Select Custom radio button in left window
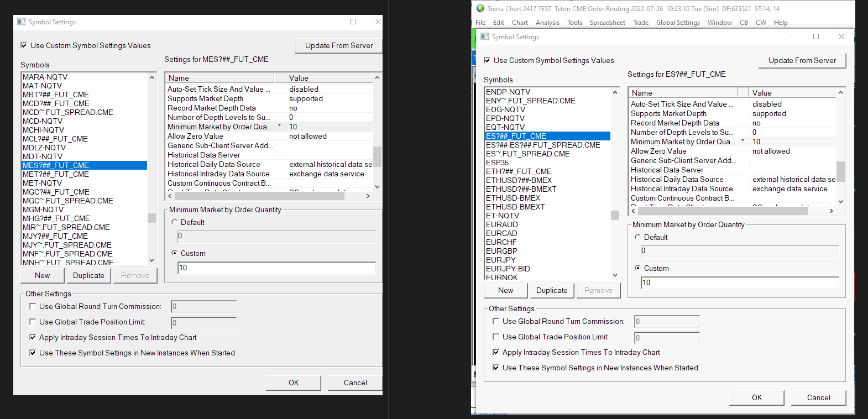 point(175,253)
